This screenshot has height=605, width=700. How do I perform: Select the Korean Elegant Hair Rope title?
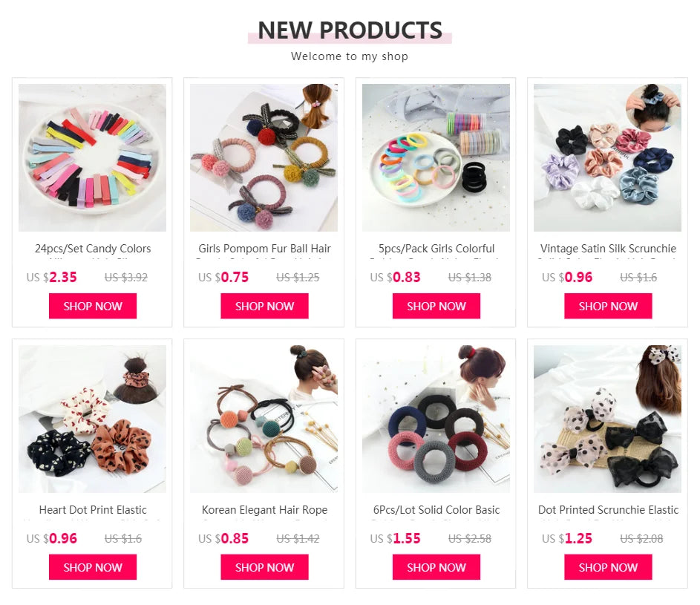tap(264, 510)
